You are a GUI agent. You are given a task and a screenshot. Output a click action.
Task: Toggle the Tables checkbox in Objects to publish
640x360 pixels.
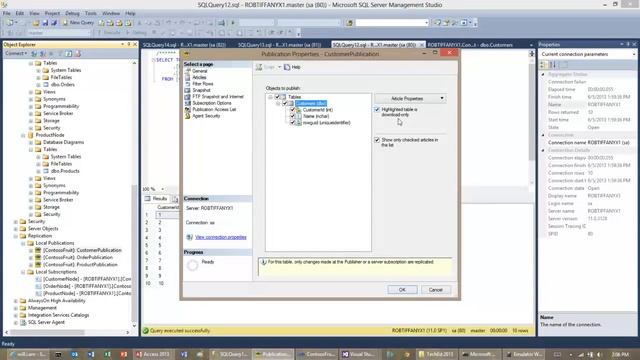tap(277, 97)
